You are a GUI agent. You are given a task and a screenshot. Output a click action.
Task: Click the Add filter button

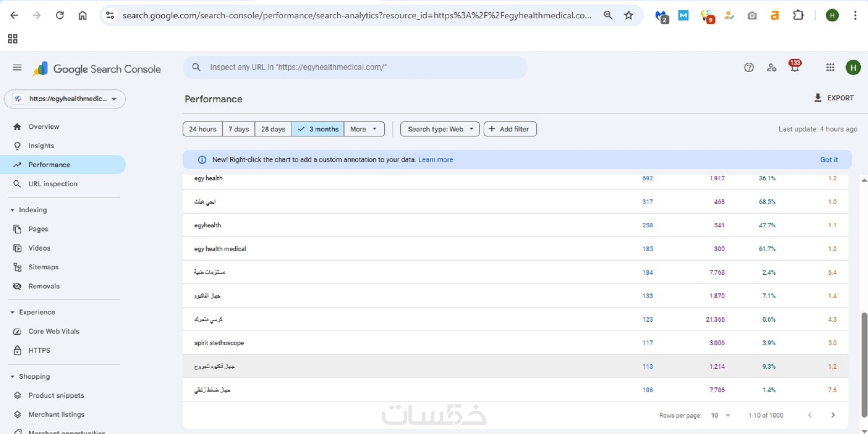point(510,129)
